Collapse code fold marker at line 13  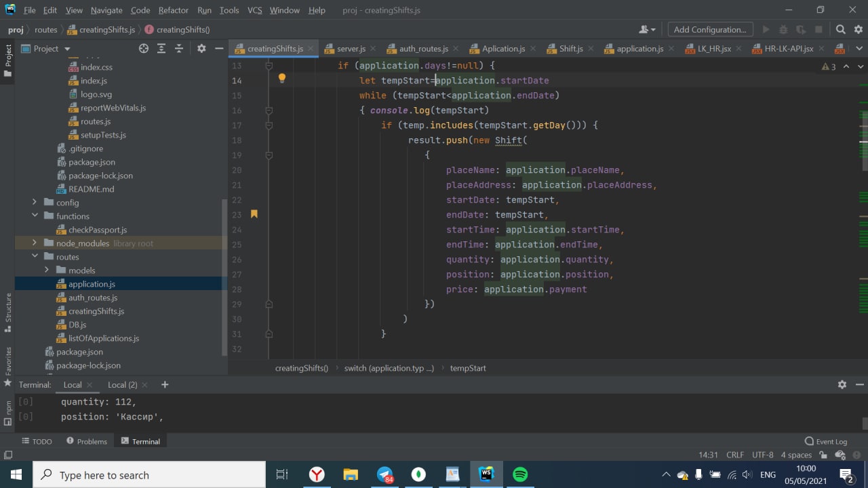tap(269, 66)
